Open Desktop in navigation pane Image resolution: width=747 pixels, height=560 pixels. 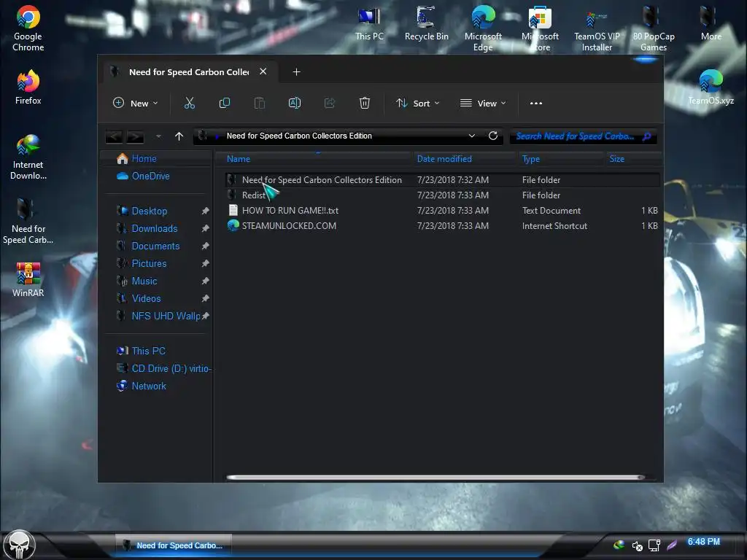[149, 211]
